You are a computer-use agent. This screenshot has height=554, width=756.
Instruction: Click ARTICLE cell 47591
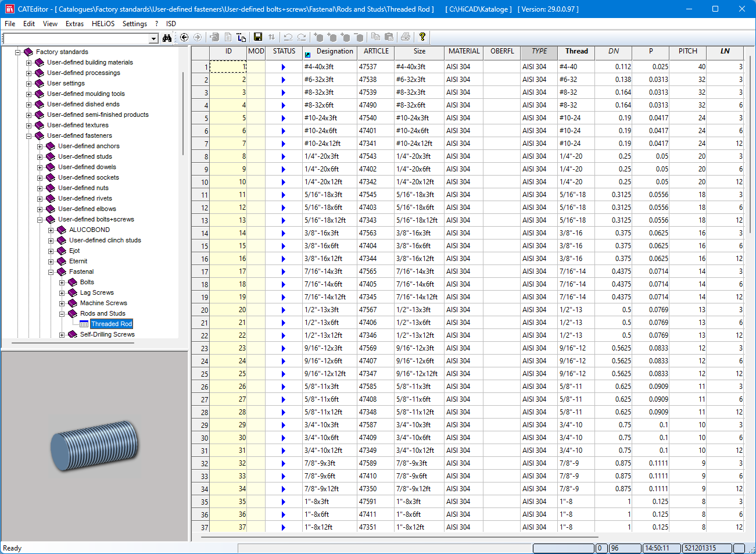(x=376, y=502)
